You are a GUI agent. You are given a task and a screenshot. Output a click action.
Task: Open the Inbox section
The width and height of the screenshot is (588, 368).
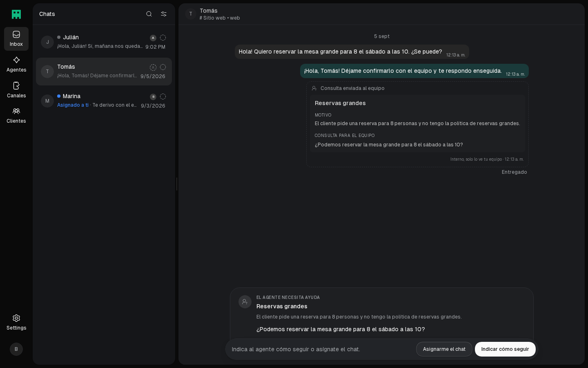pos(16,39)
